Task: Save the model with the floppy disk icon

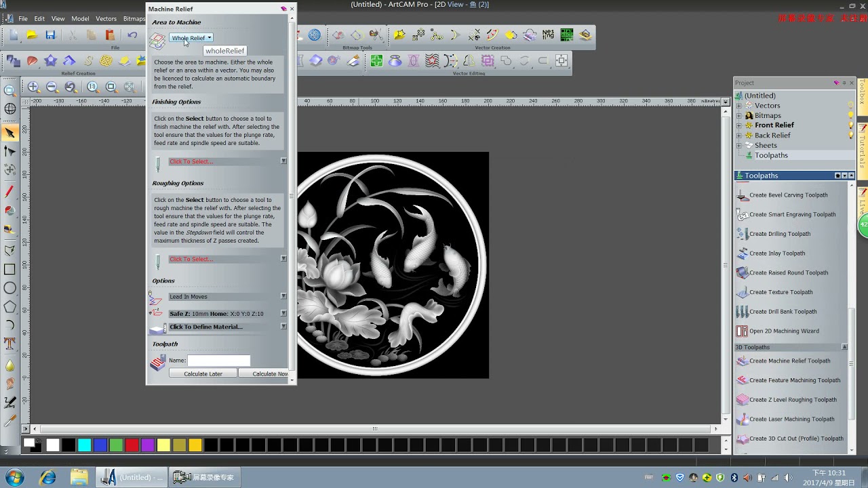Action: point(50,35)
